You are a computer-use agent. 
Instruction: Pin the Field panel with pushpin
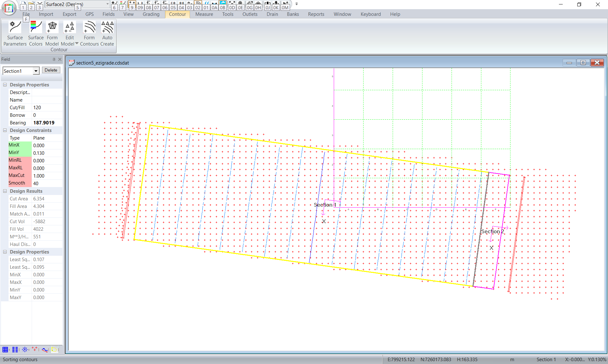[x=54, y=59]
